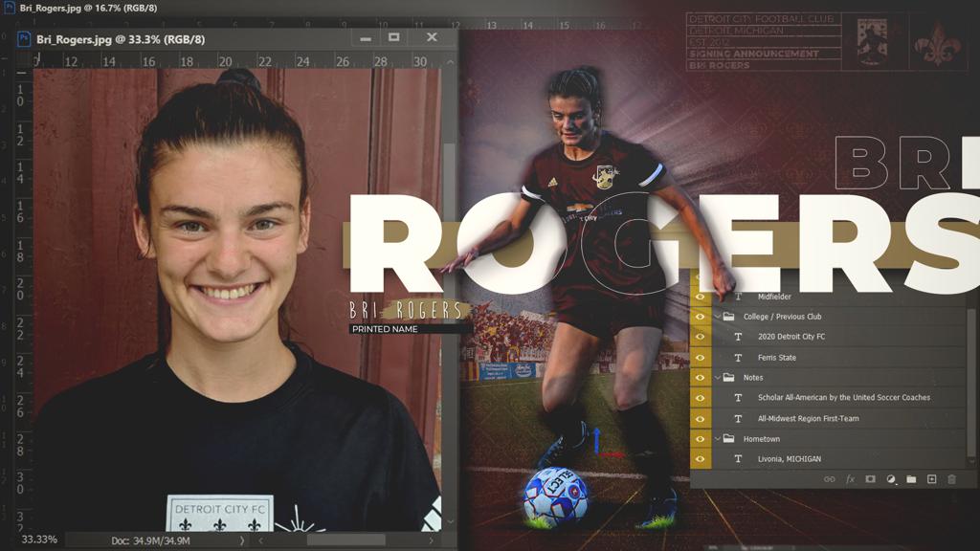Click the T type icon of Midfielder layer
The image size is (980, 551).
click(738, 297)
